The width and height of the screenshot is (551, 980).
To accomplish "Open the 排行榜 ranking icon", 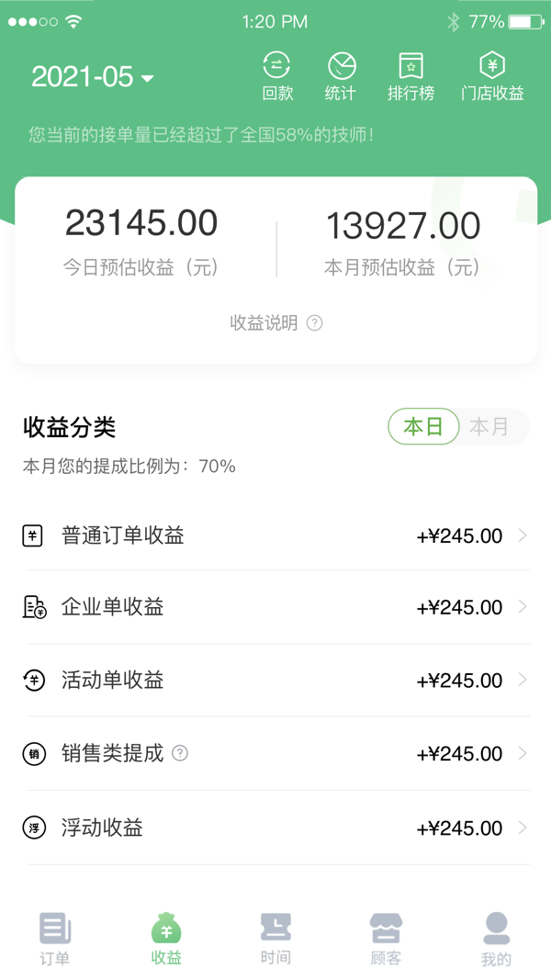I will 410,66.
